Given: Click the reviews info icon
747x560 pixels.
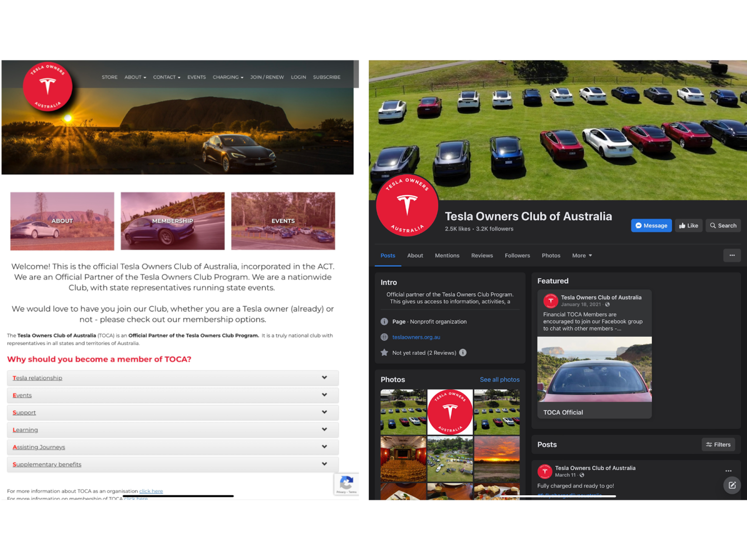Looking at the screenshot, I should click(x=463, y=353).
